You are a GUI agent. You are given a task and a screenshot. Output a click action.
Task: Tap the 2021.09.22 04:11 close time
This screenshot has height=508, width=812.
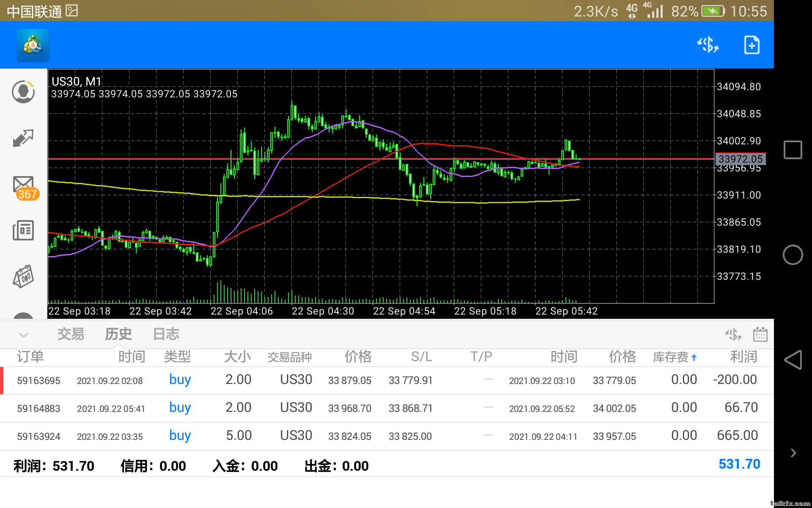click(543, 437)
